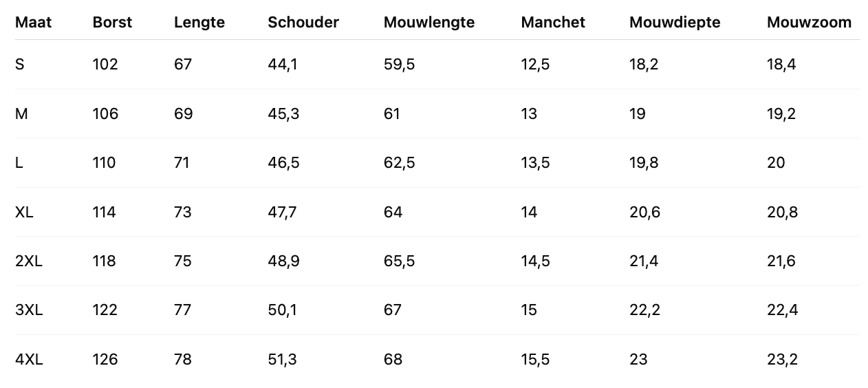Select size L row label
Image resolution: width=868 pixels, height=388 pixels.
coord(19,163)
